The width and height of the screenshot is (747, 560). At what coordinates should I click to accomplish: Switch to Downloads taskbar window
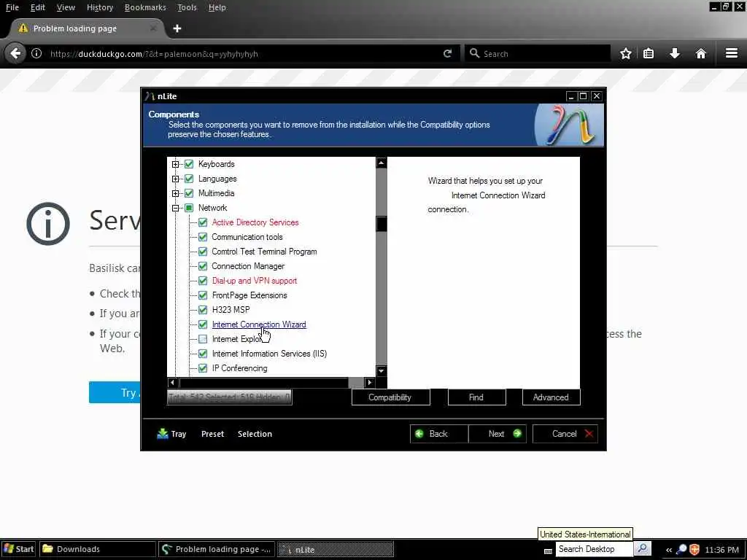pyautogui.click(x=97, y=549)
